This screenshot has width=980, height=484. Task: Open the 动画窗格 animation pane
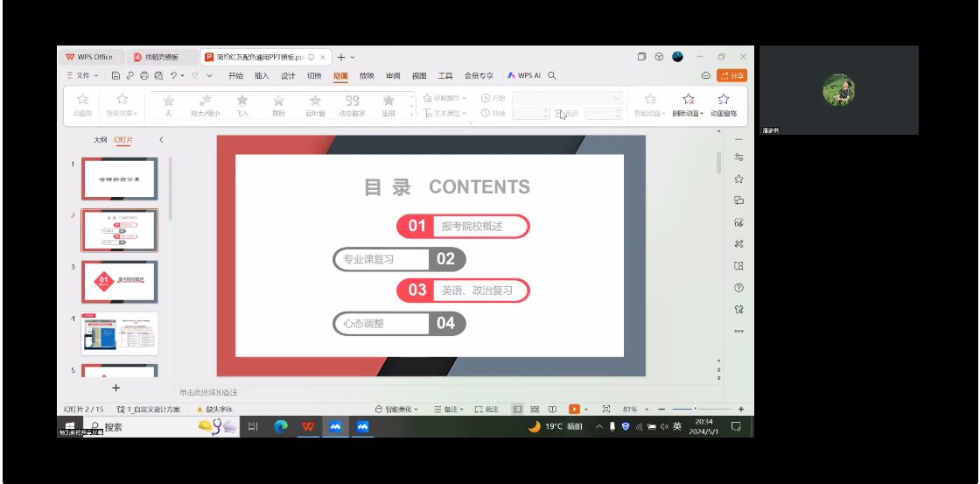pos(723,103)
